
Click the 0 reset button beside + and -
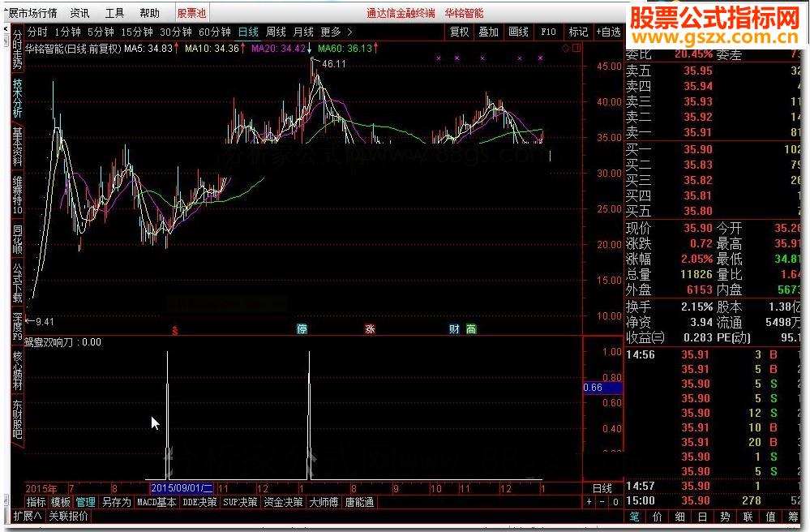click(615, 502)
